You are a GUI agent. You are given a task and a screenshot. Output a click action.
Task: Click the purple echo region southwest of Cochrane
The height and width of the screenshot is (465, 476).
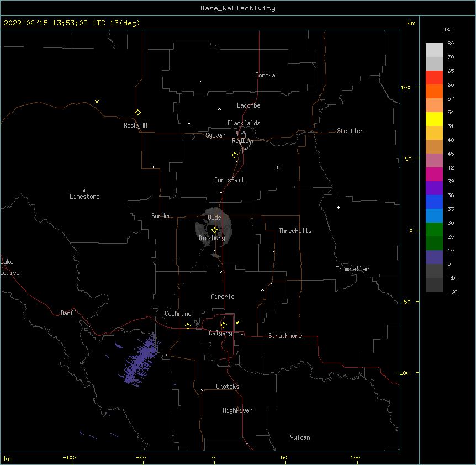coord(141,360)
